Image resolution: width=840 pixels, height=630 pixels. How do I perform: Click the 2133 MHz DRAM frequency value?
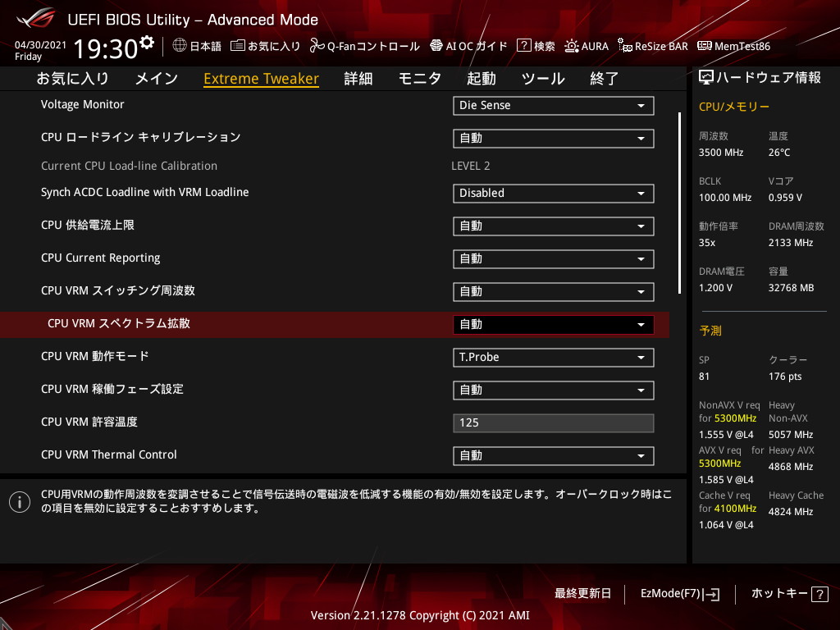pyautogui.click(x=791, y=243)
